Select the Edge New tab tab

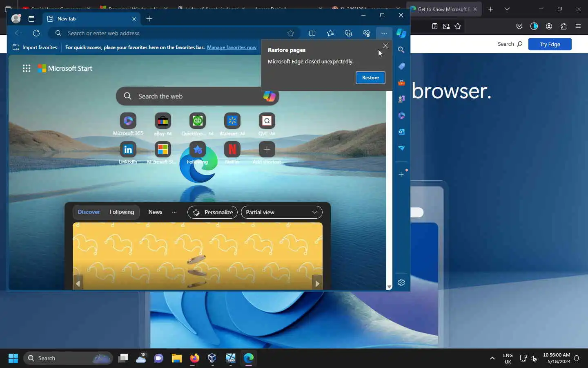pyautogui.click(x=91, y=19)
